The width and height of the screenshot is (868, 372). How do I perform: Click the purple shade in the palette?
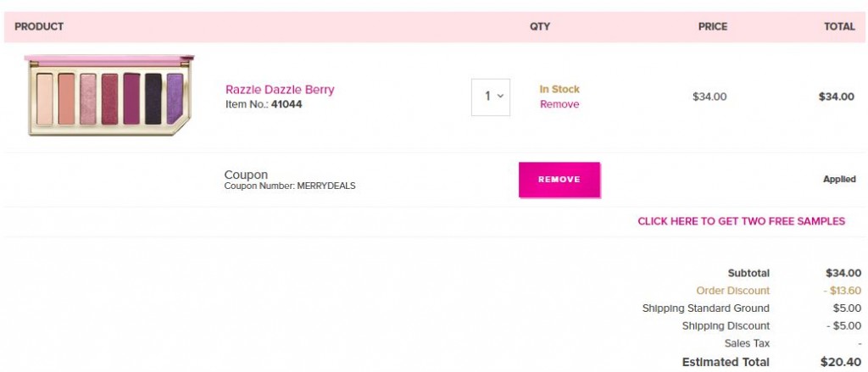click(x=175, y=97)
